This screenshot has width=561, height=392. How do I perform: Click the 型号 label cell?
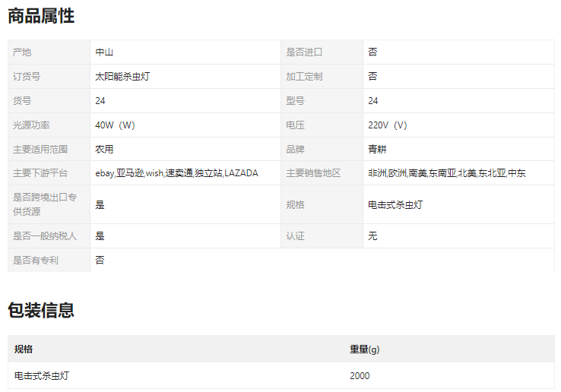pyautogui.click(x=295, y=101)
